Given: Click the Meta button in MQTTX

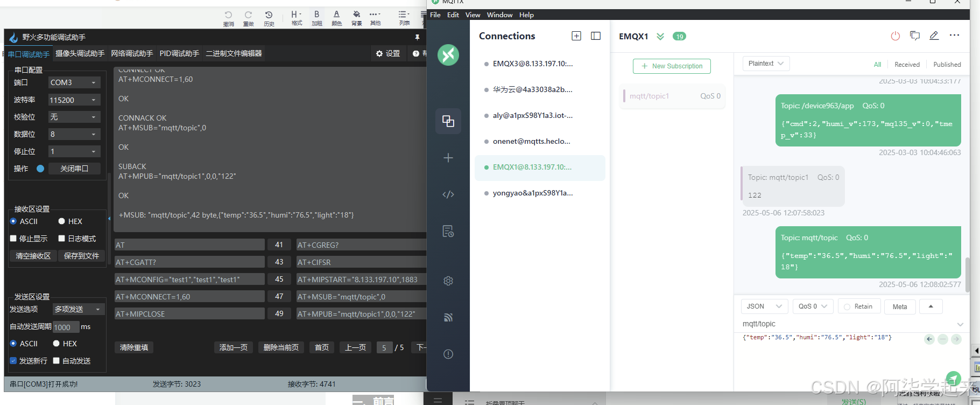Looking at the screenshot, I should [x=900, y=306].
